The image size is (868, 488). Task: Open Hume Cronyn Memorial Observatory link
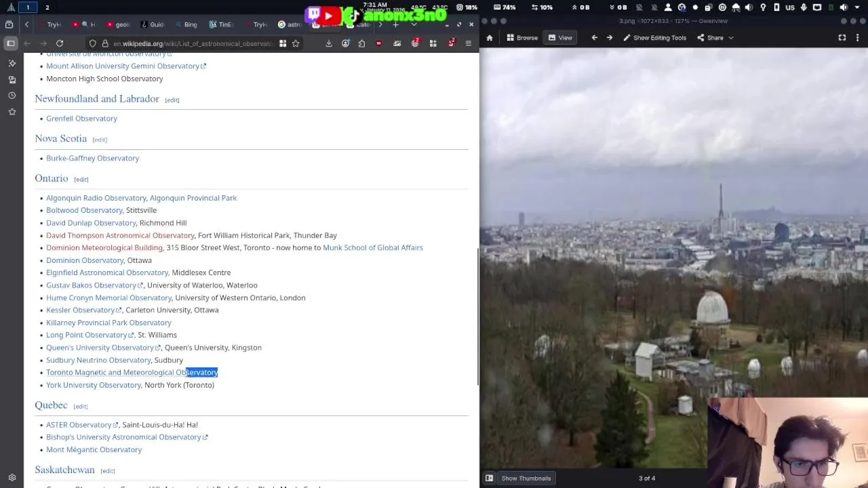pos(108,298)
